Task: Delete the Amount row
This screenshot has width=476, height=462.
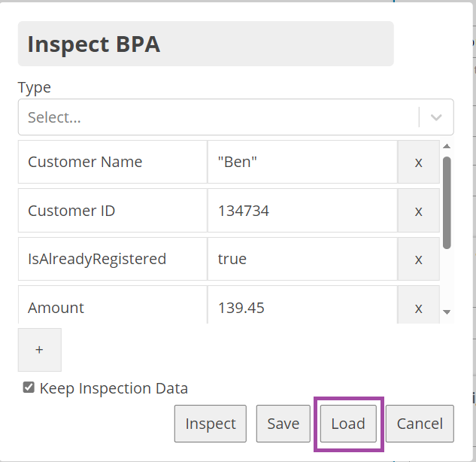Action: [x=418, y=308]
